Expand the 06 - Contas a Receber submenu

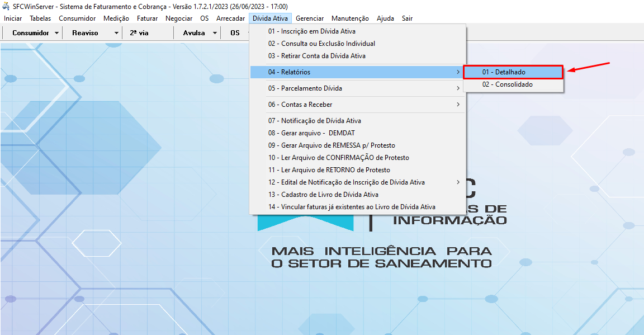[x=358, y=105]
